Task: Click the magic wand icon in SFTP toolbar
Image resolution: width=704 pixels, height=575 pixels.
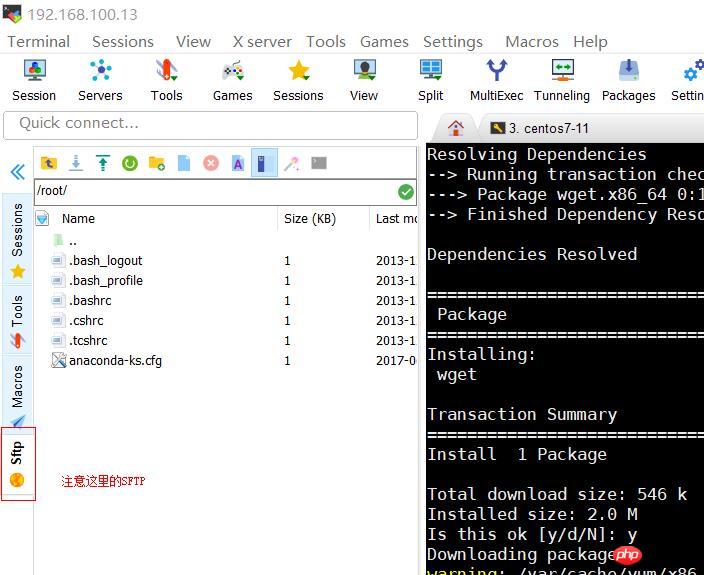Action: pyautogui.click(x=292, y=163)
